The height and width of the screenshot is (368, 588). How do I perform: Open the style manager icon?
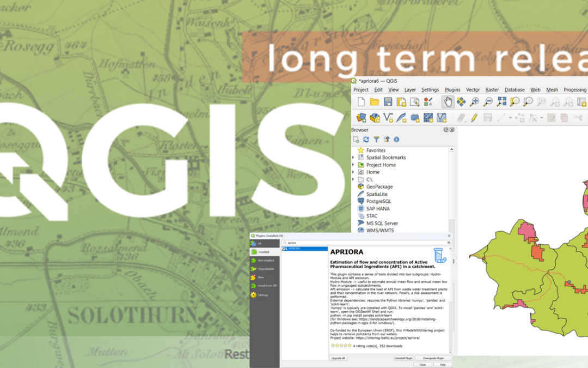428,102
